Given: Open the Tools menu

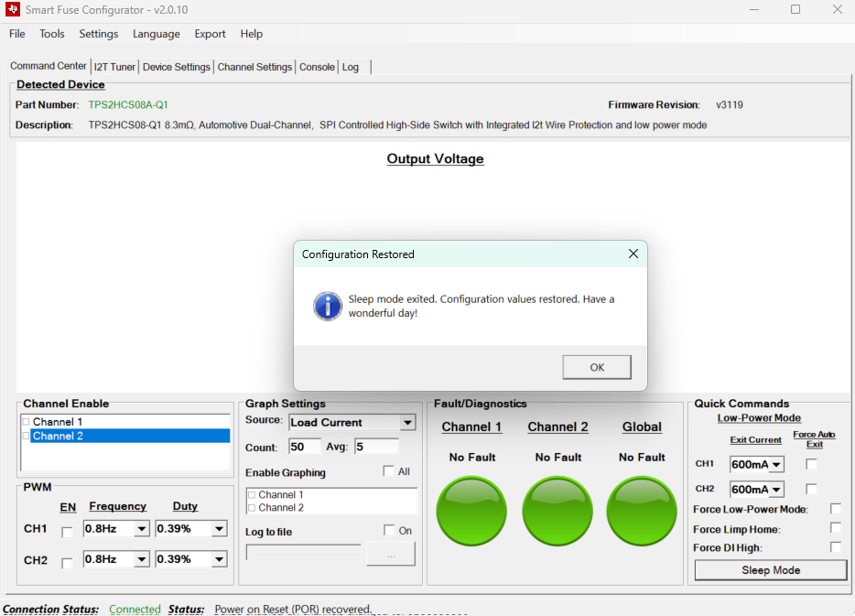Looking at the screenshot, I should 52,34.
